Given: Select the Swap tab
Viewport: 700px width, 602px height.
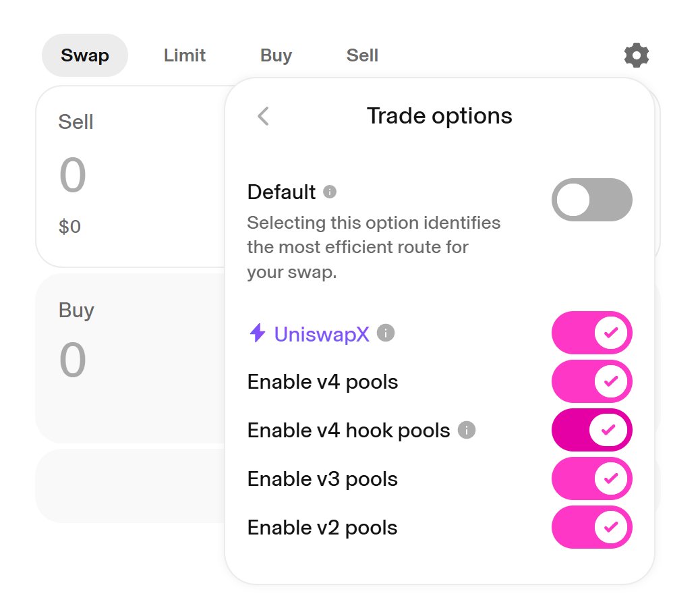Looking at the screenshot, I should point(85,55).
